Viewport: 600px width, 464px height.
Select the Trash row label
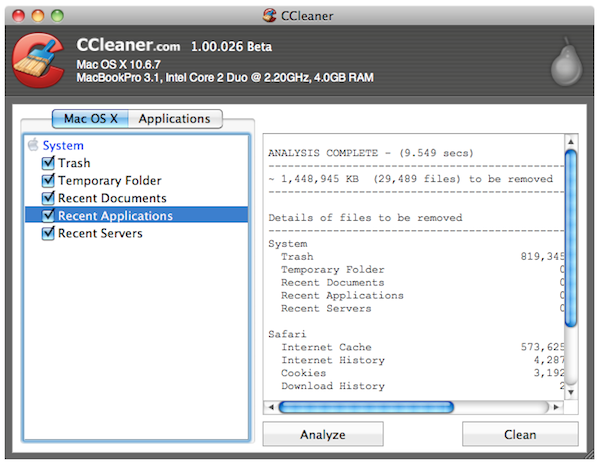click(x=74, y=163)
